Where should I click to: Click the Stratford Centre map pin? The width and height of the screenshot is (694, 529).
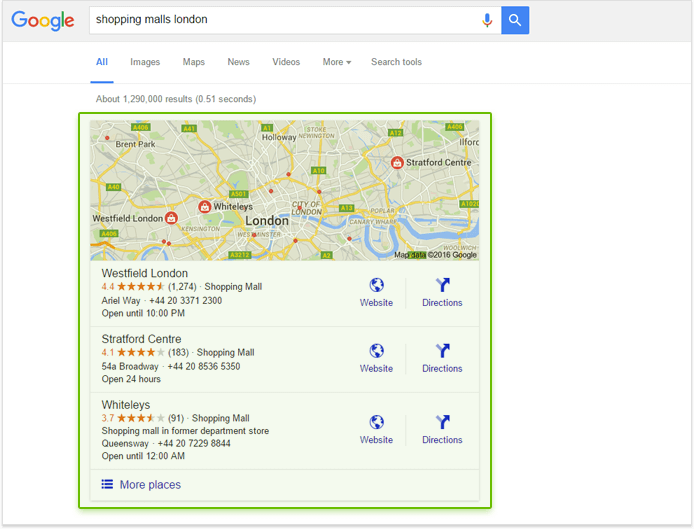tap(397, 162)
